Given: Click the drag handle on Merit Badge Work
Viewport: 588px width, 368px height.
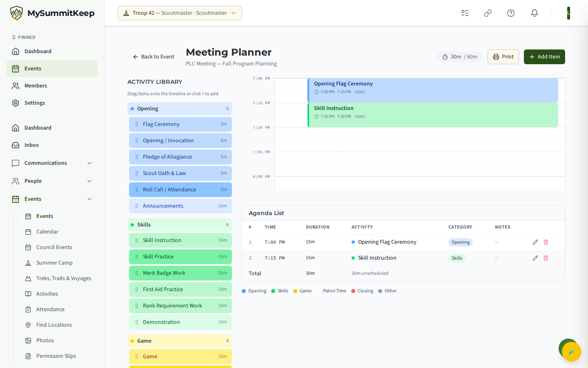Looking at the screenshot, I should [137, 273].
